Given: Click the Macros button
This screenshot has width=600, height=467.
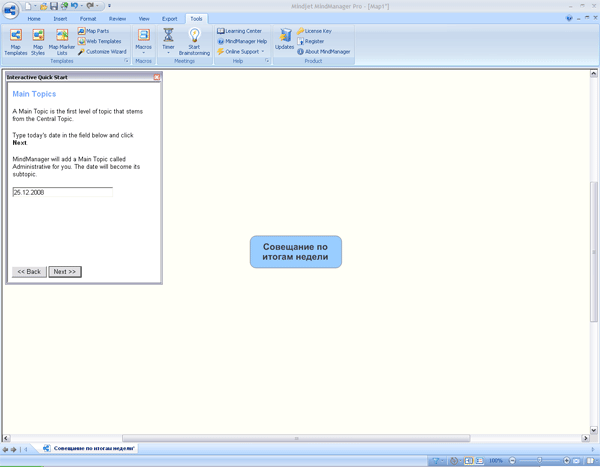Looking at the screenshot, I should click(x=143, y=41).
